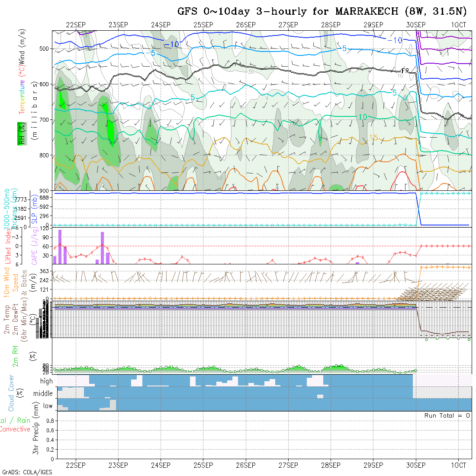Select the high cloud cover row label

click(x=46, y=381)
